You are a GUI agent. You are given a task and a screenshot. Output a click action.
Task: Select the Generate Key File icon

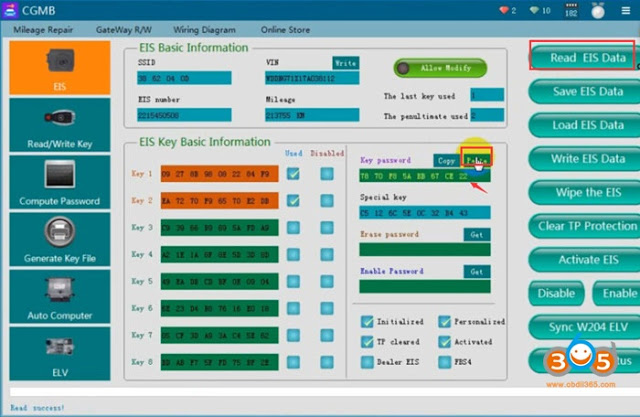click(x=60, y=239)
